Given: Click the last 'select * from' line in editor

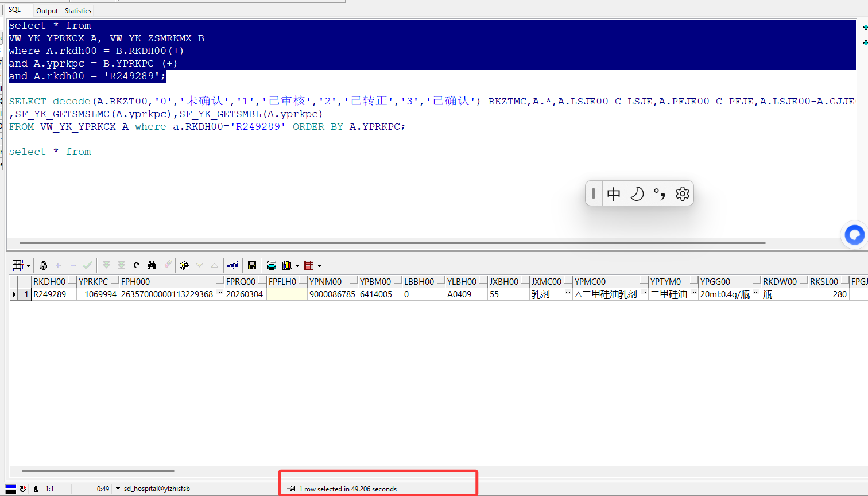Looking at the screenshot, I should coord(50,152).
